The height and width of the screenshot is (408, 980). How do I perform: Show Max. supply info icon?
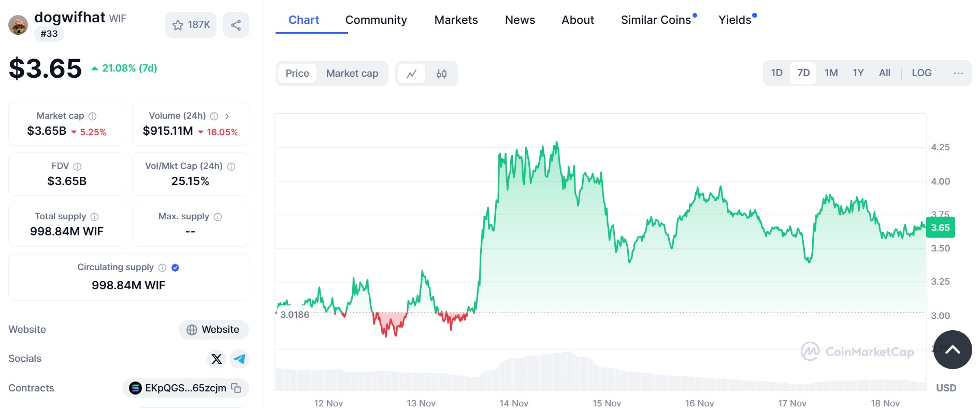click(x=218, y=217)
